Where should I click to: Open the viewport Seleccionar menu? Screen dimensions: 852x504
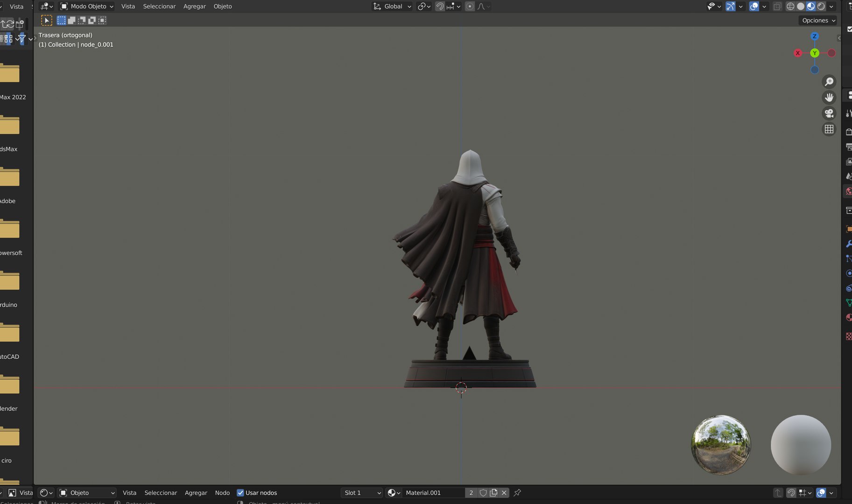point(159,7)
